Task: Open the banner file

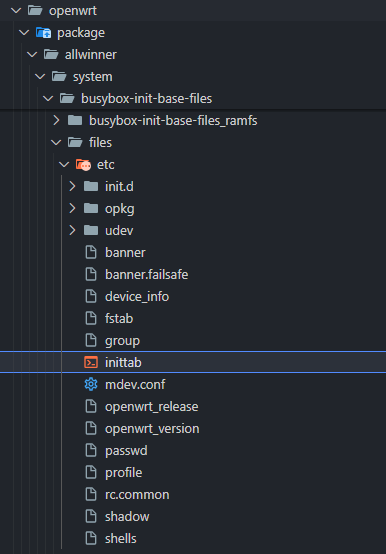Action: [x=125, y=252]
